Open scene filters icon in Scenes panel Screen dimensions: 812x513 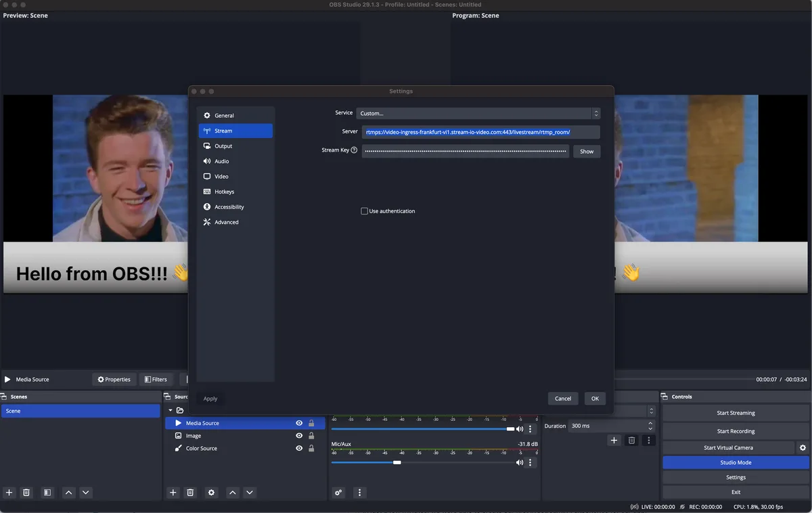(47, 493)
